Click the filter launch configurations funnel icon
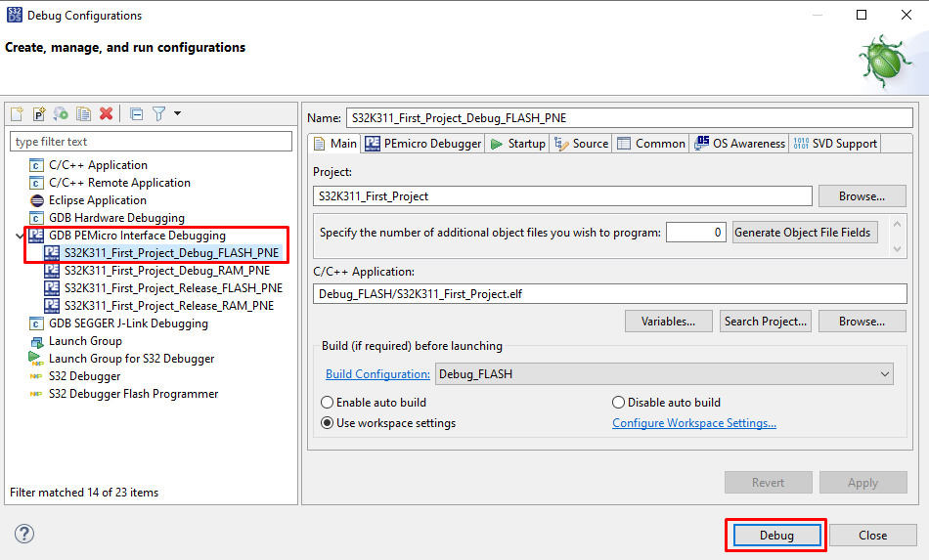The width and height of the screenshot is (929, 560). pyautogui.click(x=158, y=114)
